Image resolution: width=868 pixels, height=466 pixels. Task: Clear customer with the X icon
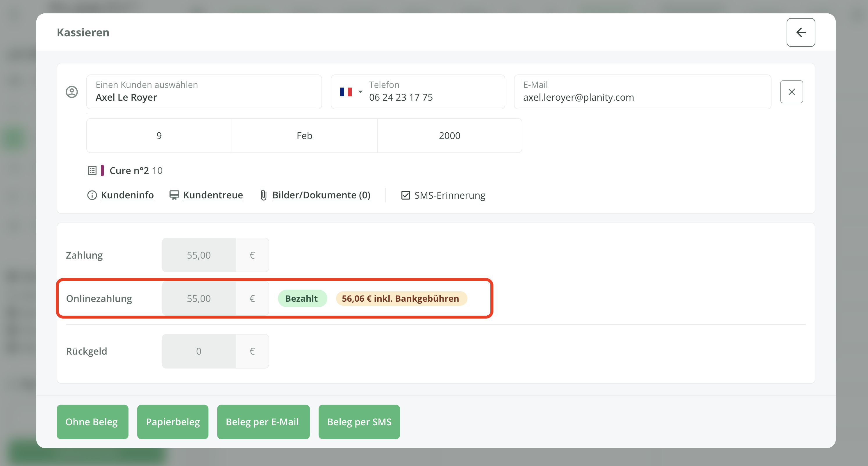click(792, 92)
